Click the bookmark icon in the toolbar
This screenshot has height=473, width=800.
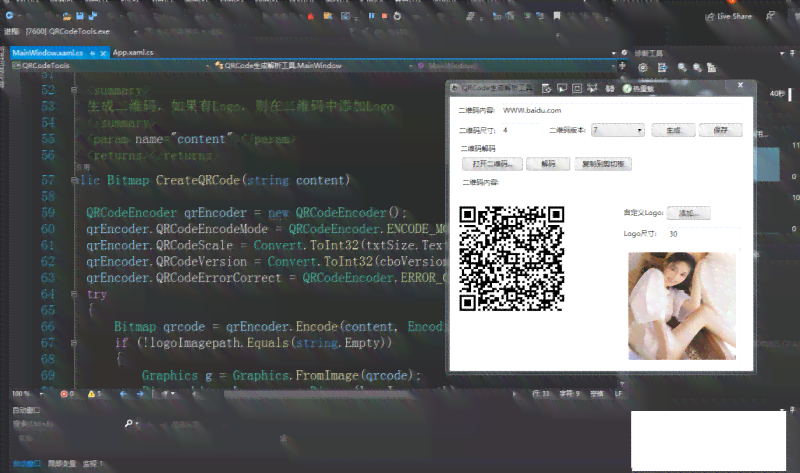coord(557,16)
